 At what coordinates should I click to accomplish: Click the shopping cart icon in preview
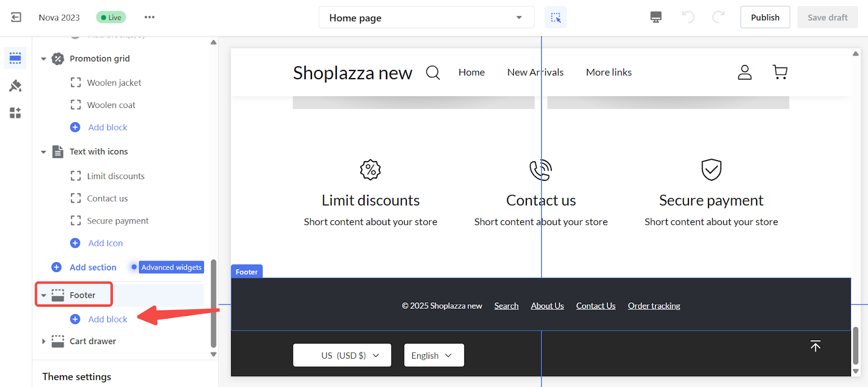(x=780, y=72)
